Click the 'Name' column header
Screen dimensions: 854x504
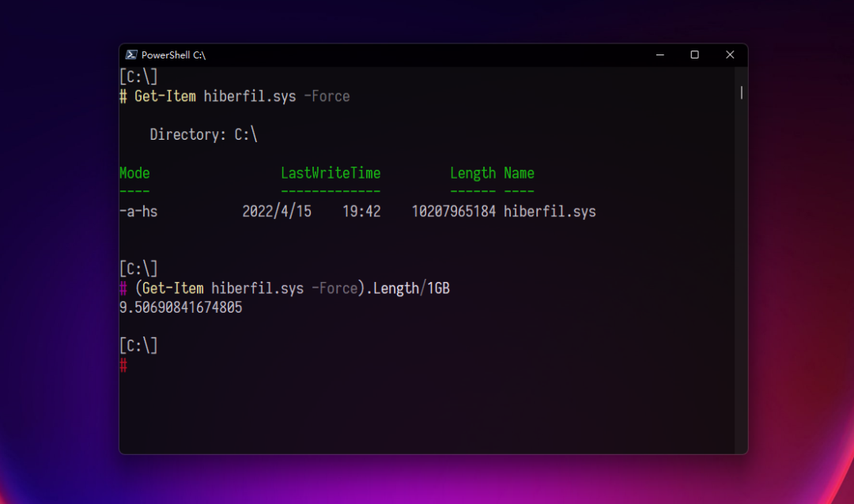pos(519,173)
